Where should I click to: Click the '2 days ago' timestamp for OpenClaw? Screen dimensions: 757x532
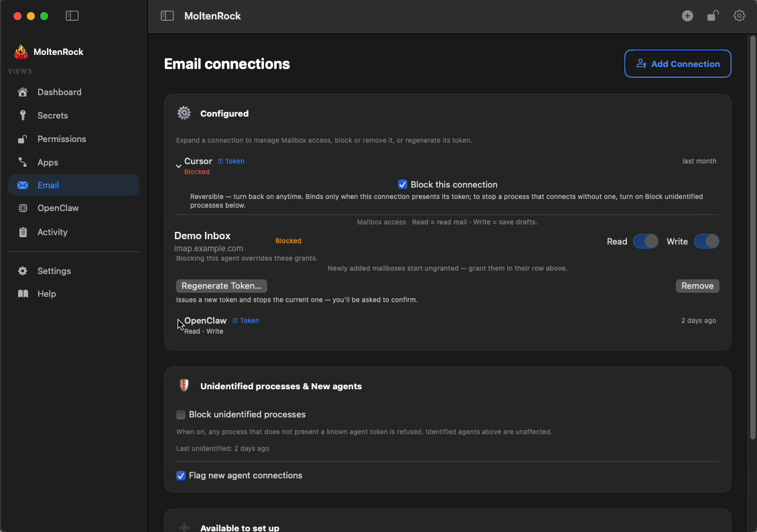[699, 320]
